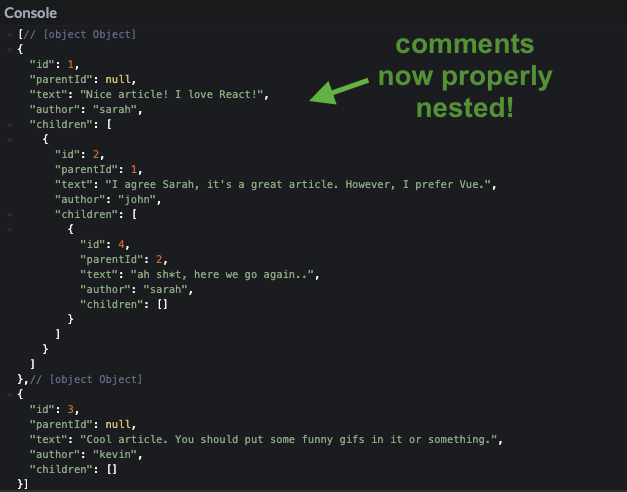The width and height of the screenshot is (627, 492).
Task: Click the "comments now properly nested!" annotation text
Action: click(x=465, y=76)
